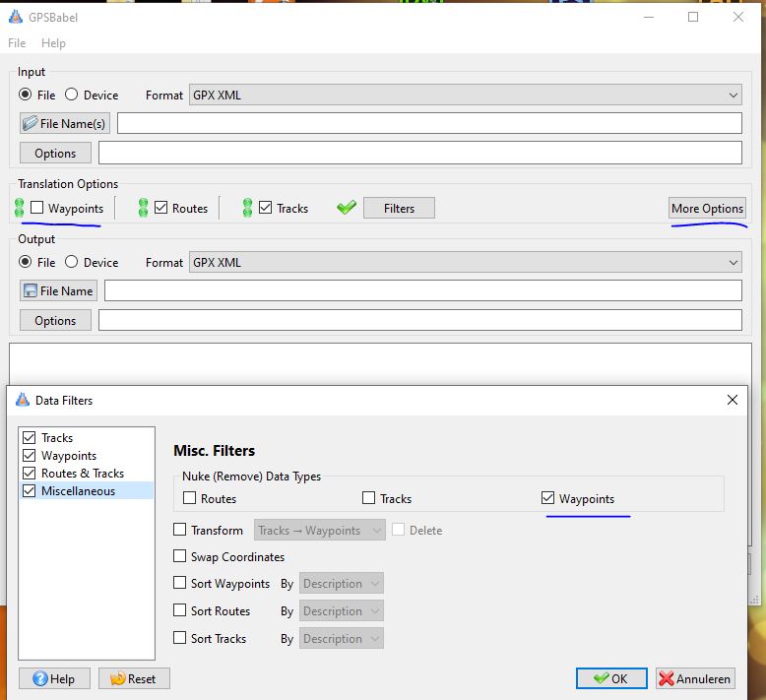This screenshot has width=766, height=700.
Task: Toggle the Waypoints filter checkbox in list
Action: click(30, 455)
